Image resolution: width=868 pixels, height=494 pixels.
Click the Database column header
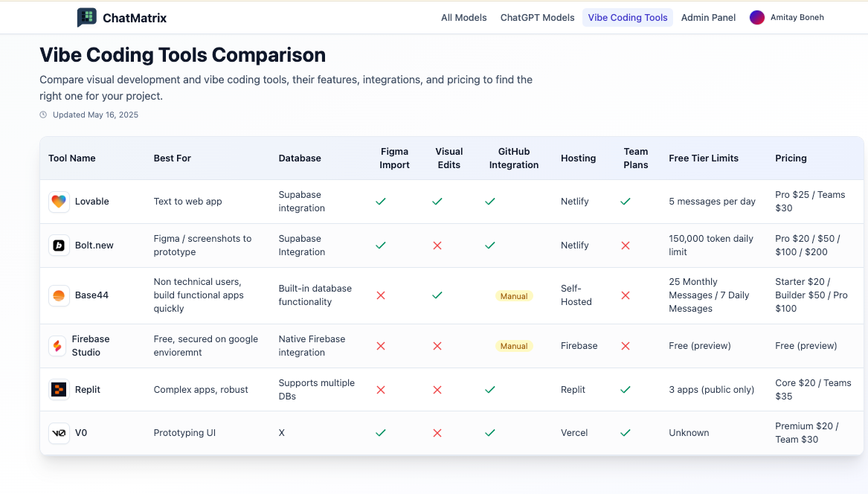(x=300, y=158)
